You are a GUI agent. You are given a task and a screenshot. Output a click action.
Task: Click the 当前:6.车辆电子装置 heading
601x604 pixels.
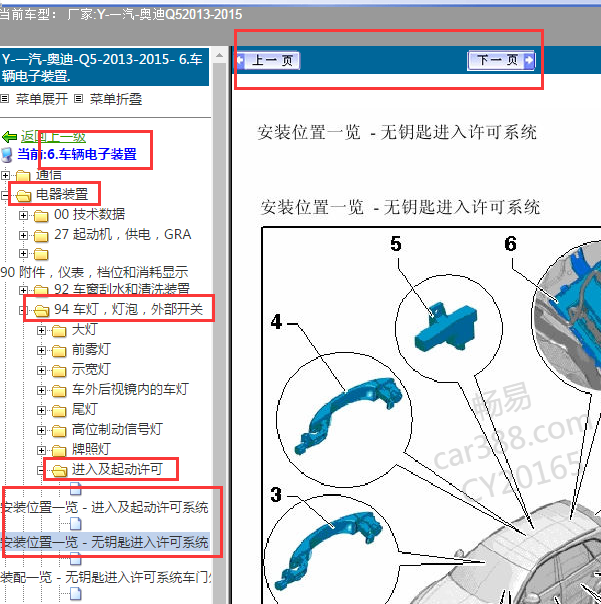point(77,154)
